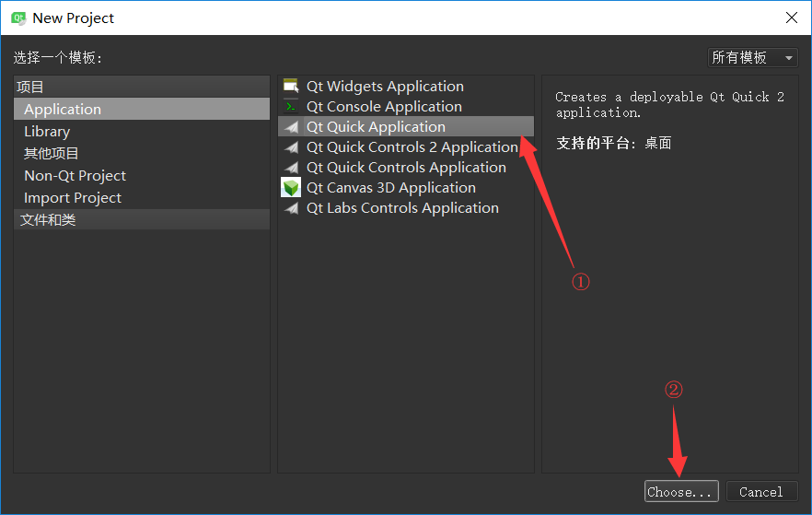812x515 pixels.
Task: Select the Qt Labs Controls Application template
Action: point(405,208)
